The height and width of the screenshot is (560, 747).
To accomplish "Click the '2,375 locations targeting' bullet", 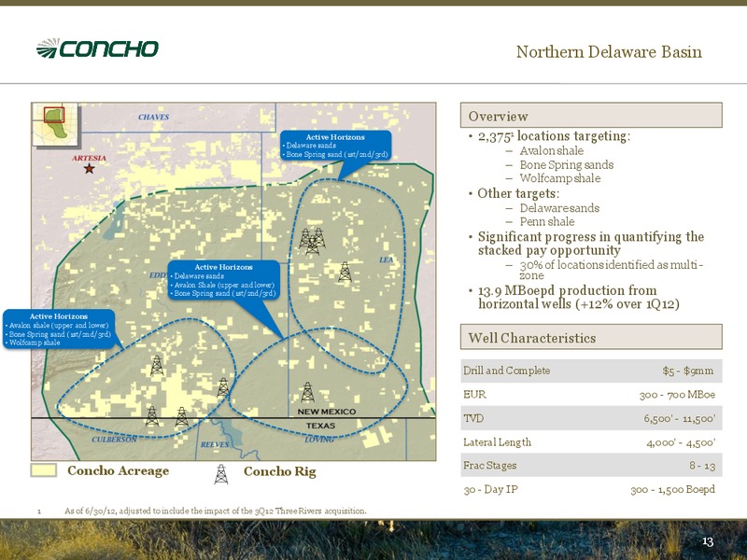I will 554,136.
